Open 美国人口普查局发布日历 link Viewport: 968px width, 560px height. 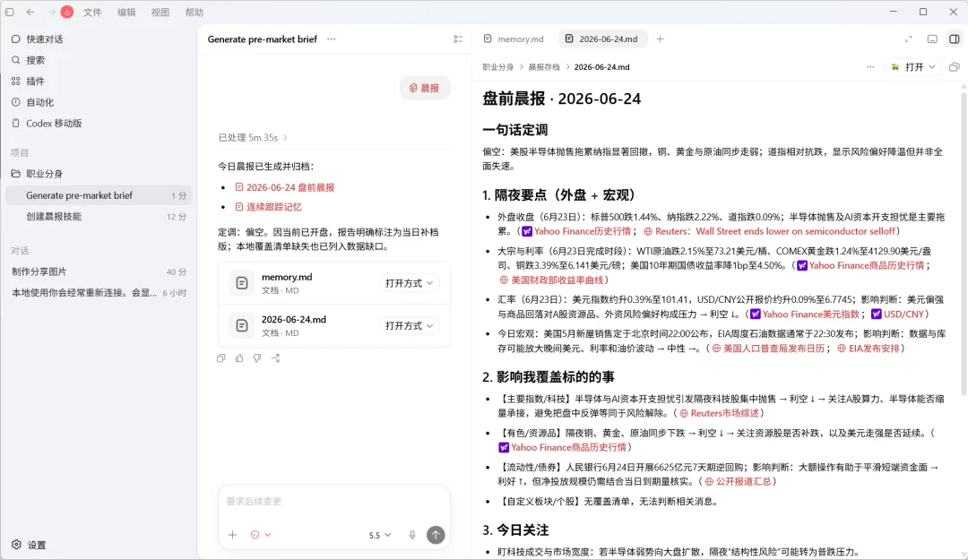pyautogui.click(x=768, y=349)
